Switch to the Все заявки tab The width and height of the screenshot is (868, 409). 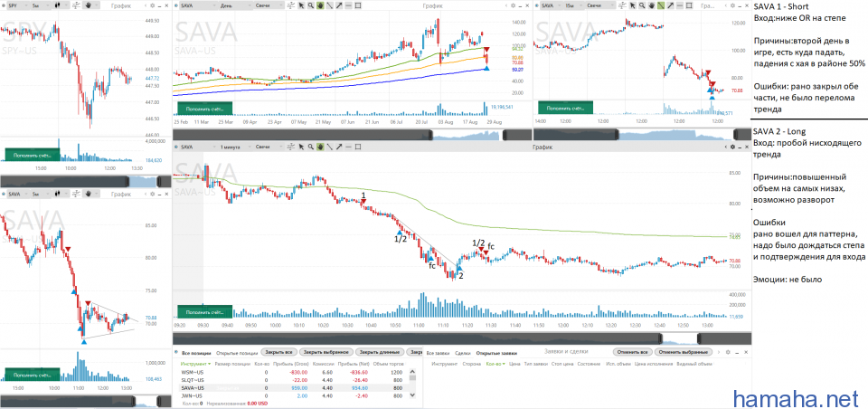click(438, 353)
